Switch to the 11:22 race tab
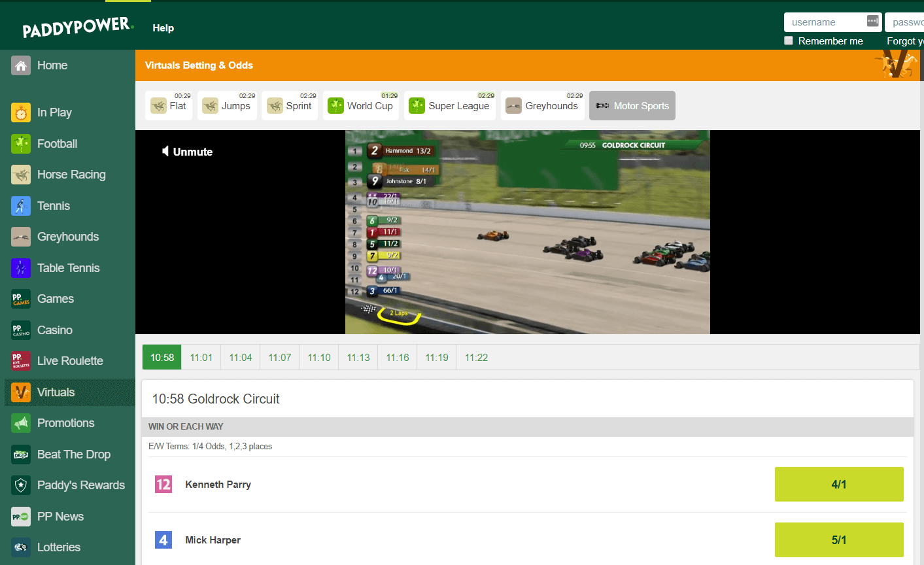924x565 pixels. point(476,358)
